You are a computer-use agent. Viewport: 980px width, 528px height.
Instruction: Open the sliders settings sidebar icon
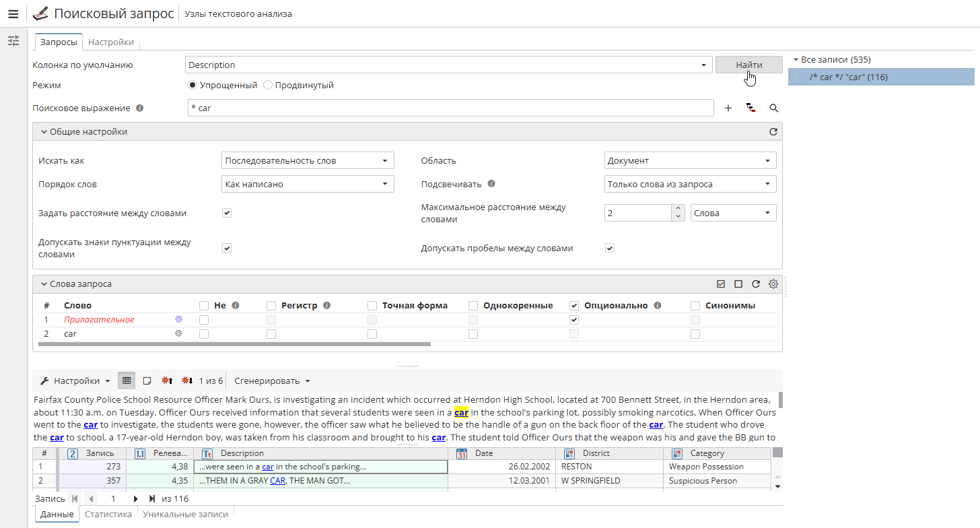point(13,41)
